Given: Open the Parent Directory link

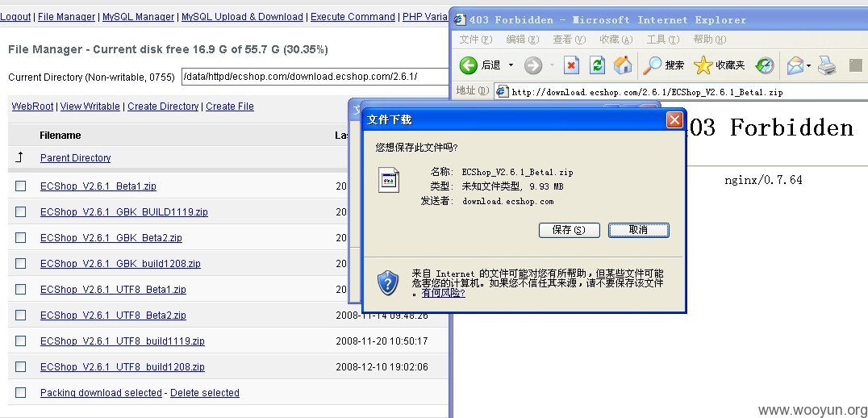Looking at the screenshot, I should coord(75,158).
